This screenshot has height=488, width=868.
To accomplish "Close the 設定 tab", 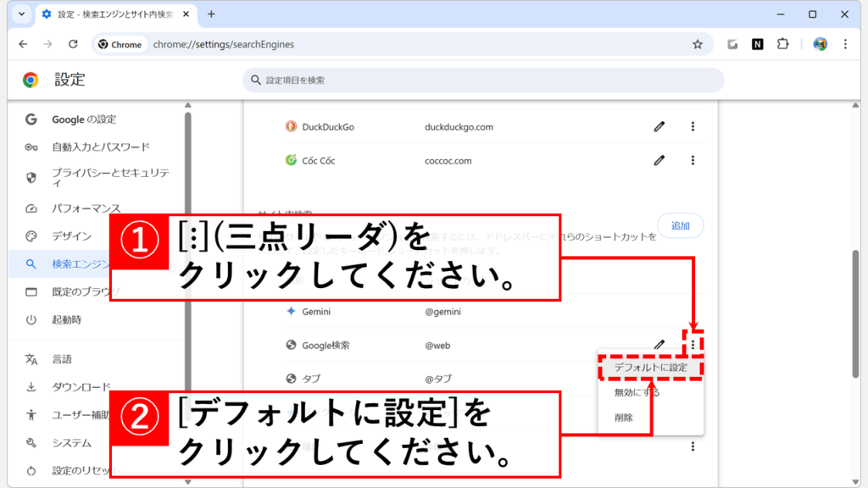I will (186, 14).
